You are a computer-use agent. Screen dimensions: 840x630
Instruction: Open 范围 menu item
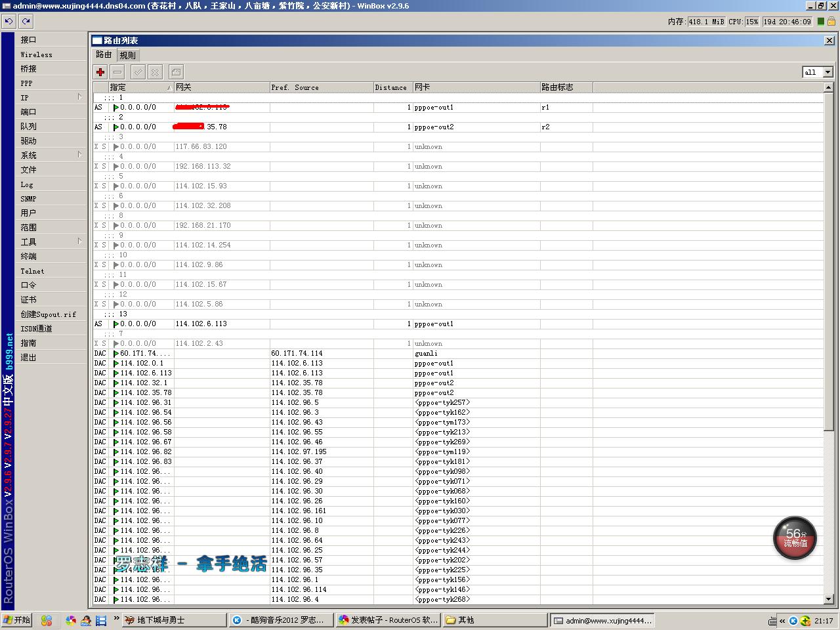[51, 228]
